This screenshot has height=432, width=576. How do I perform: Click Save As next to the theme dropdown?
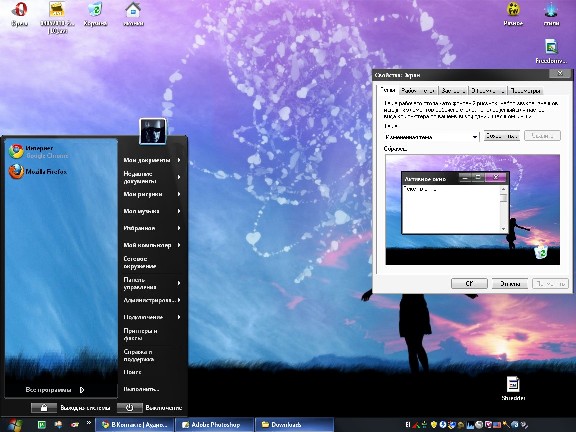pos(501,136)
